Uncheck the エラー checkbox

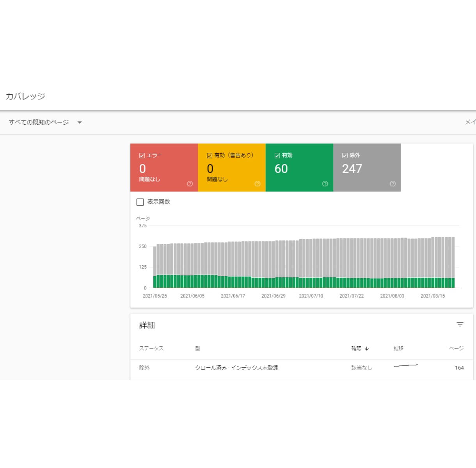pyautogui.click(x=142, y=155)
